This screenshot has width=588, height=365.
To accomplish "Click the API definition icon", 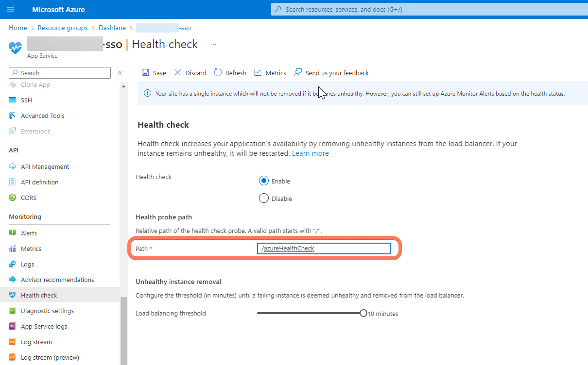I will tap(13, 182).
